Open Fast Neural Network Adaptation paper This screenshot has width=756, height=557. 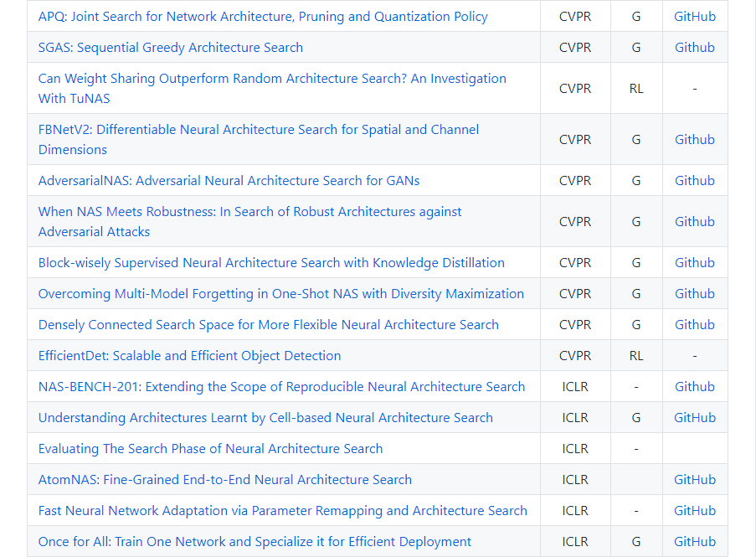[282, 511]
